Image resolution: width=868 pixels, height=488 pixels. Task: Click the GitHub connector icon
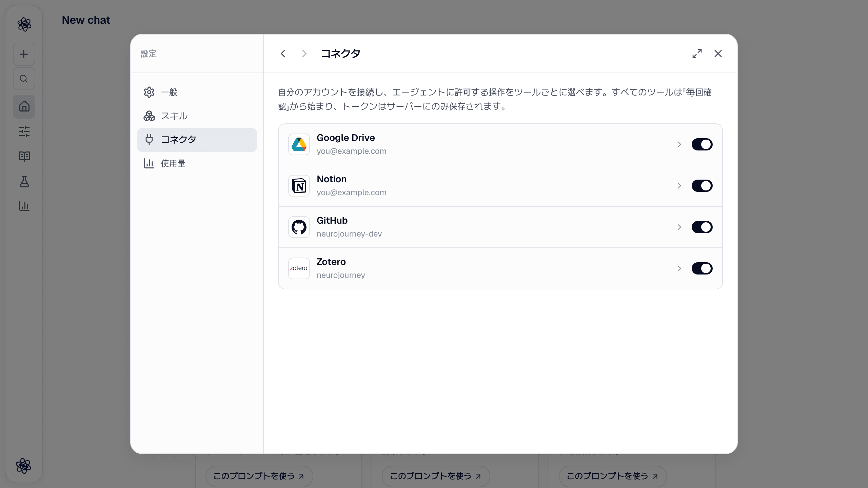[x=299, y=227]
